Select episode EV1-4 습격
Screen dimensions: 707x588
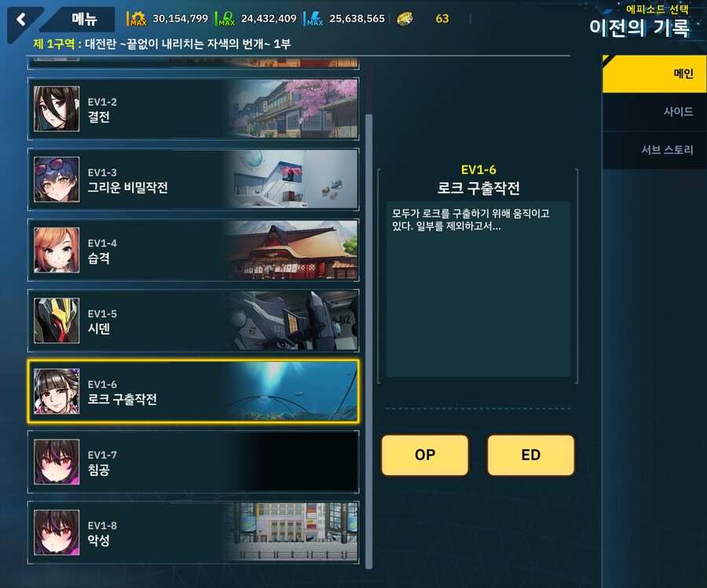click(x=193, y=250)
